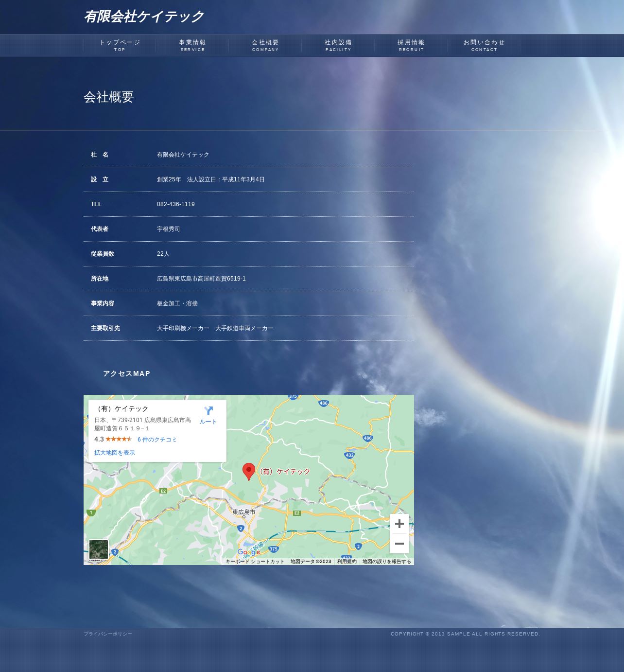The height and width of the screenshot is (672, 624).
Task: Open 6 件のクチコミ reviews link
Action: [x=157, y=440]
